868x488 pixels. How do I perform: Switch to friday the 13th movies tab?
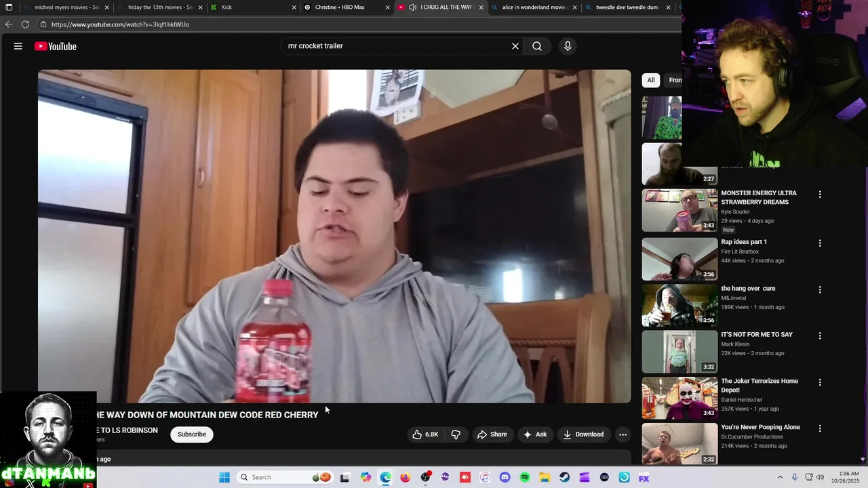tap(160, 7)
